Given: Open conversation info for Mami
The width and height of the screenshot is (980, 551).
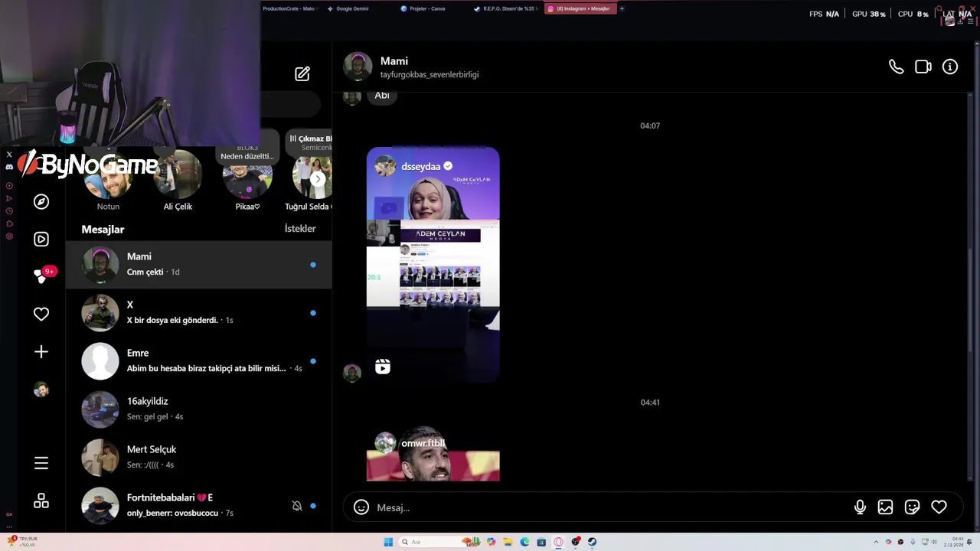Looking at the screenshot, I should [950, 67].
